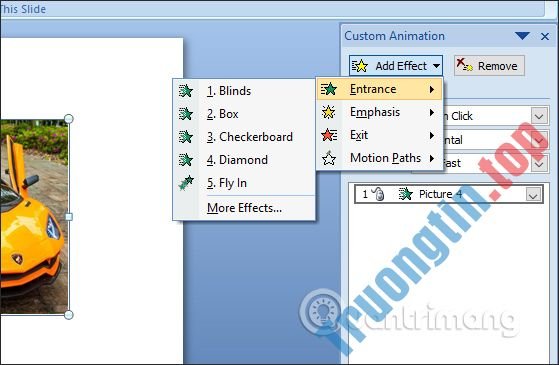Click the top-right resize handle of picture
559x365 pixels.
pos(69,119)
